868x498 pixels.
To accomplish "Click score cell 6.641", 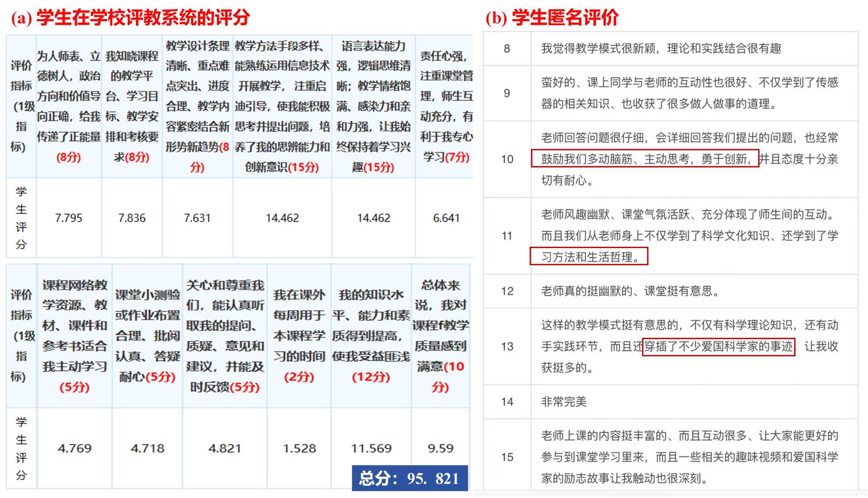I will (x=446, y=218).
